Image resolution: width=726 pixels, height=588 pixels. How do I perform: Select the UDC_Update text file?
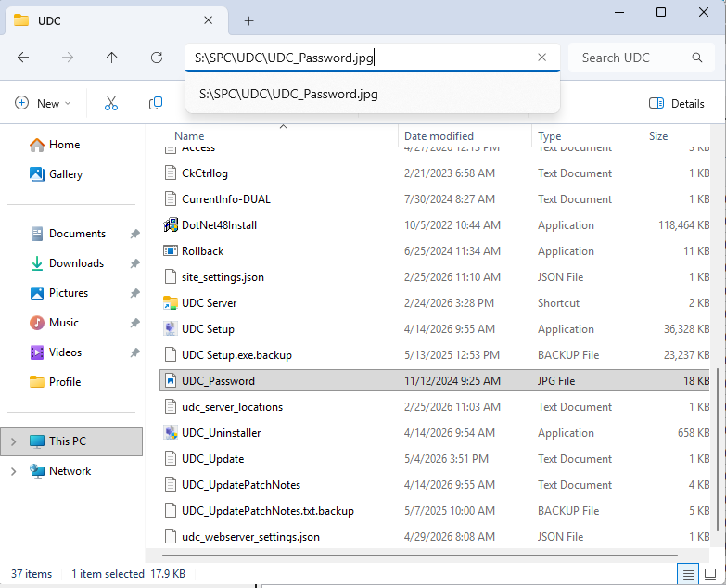click(x=212, y=458)
